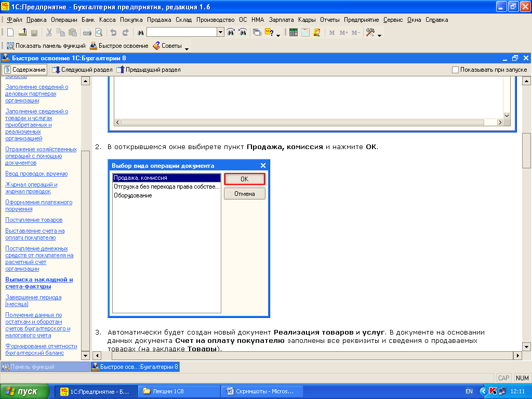Switch to Панель функций window tab
Viewport: 532px width, 399px height.
click(45, 367)
